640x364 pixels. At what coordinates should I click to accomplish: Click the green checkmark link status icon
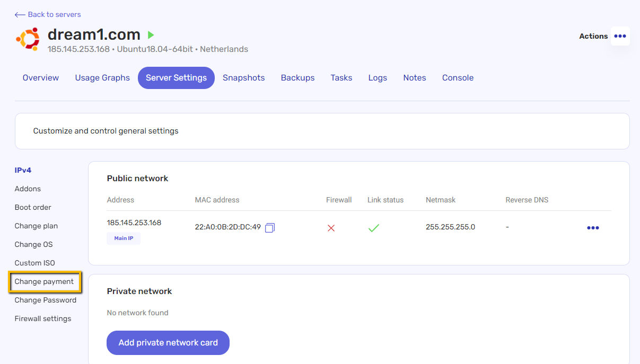pos(374,228)
